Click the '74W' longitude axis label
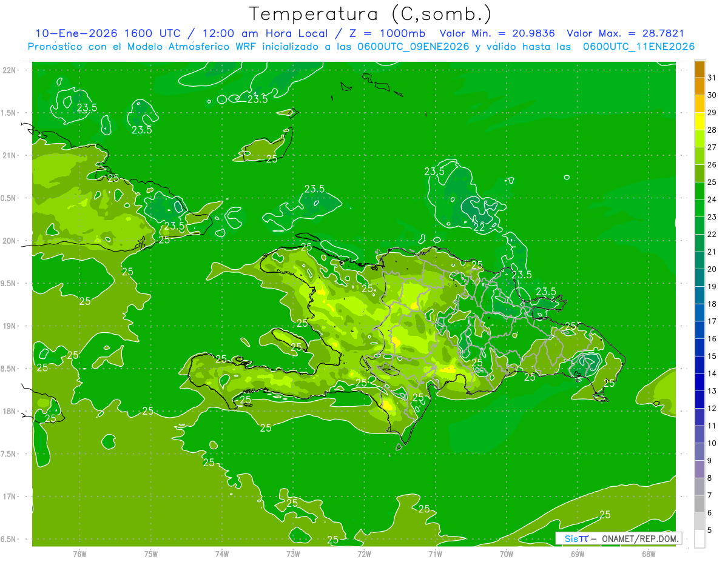 click(x=222, y=554)
